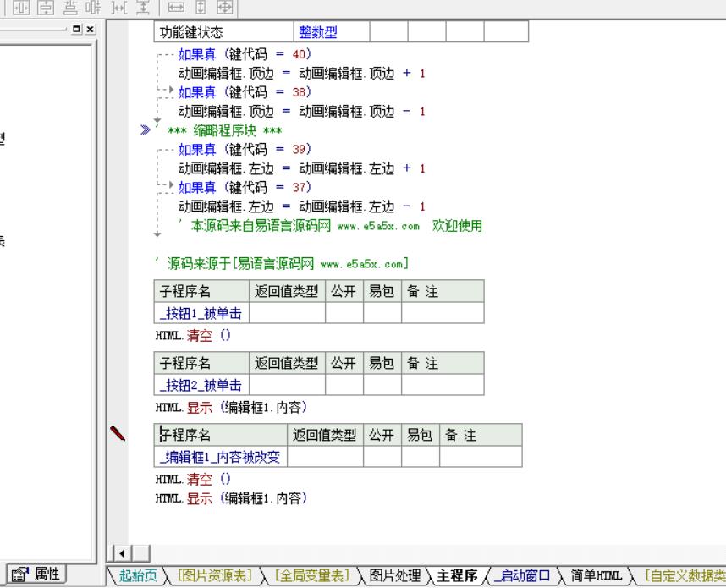The image size is (726, 588).
Task: Click the line 动画编辑框.左边 + 1
Action: tap(302, 168)
